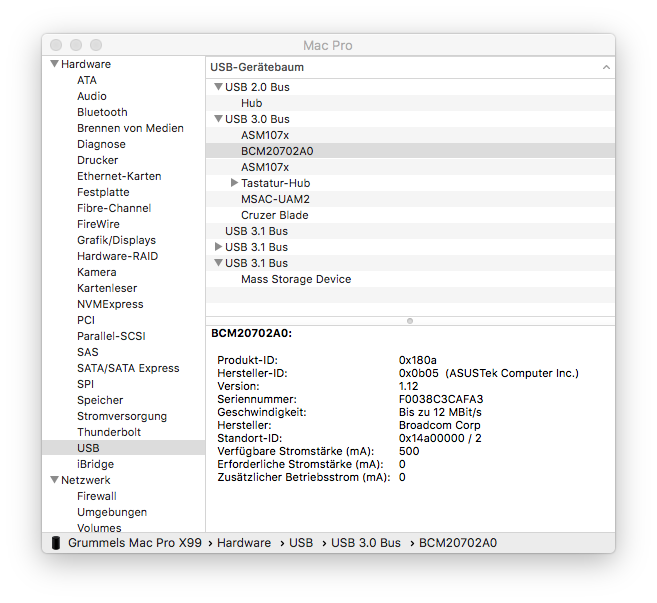
Task: Collapse the Netzwerk section triangle
Action: click(54, 480)
